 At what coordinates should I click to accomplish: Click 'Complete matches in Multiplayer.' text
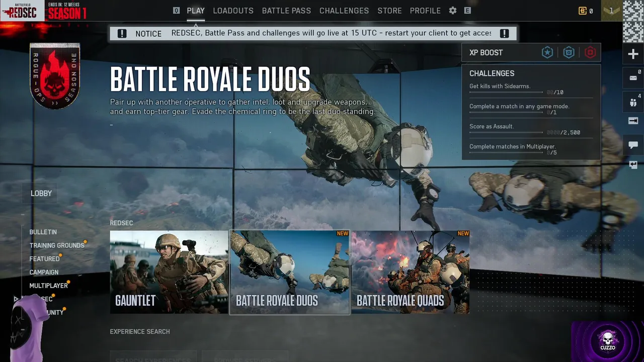512,147
